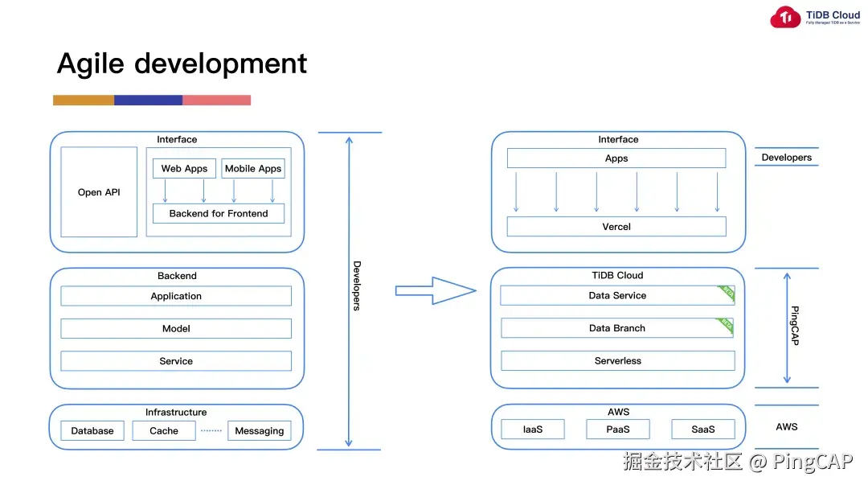868x489 pixels.
Task: Click the orange-blue-pink color bar under title
Action: 151,100
